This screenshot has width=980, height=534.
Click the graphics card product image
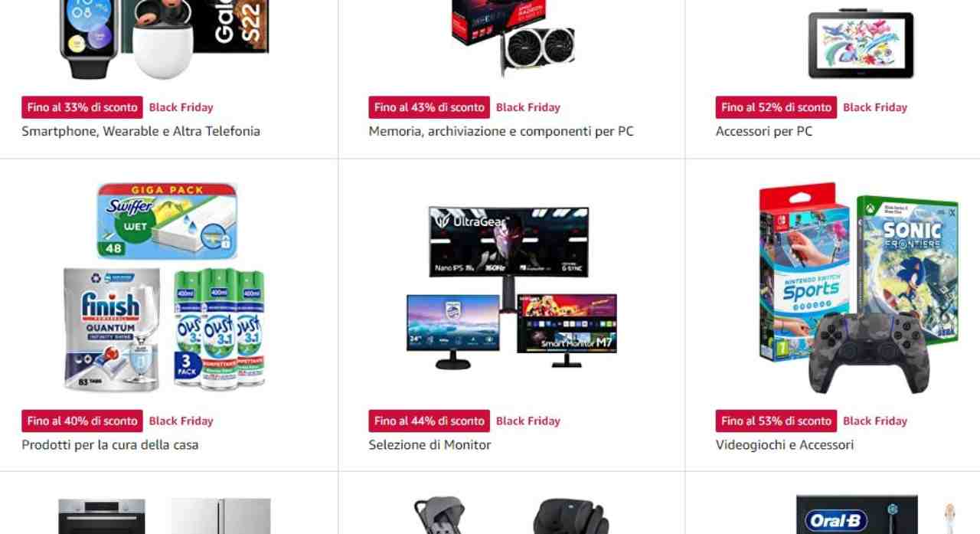pos(511,38)
